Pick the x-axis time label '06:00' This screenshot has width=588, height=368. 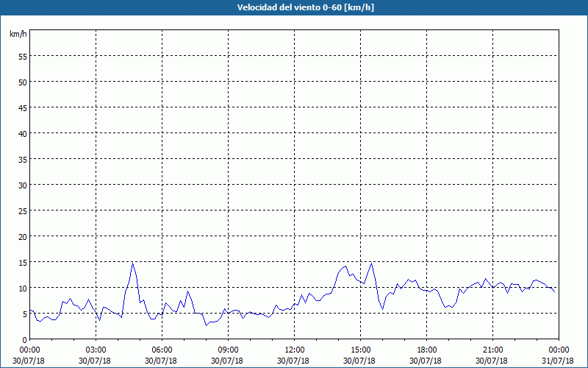[162, 350]
